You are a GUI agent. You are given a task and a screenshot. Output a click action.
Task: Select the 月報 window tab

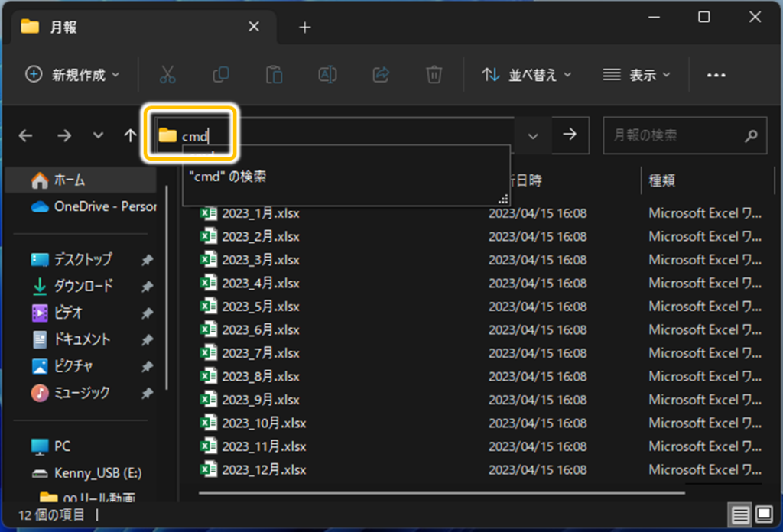click(138, 28)
